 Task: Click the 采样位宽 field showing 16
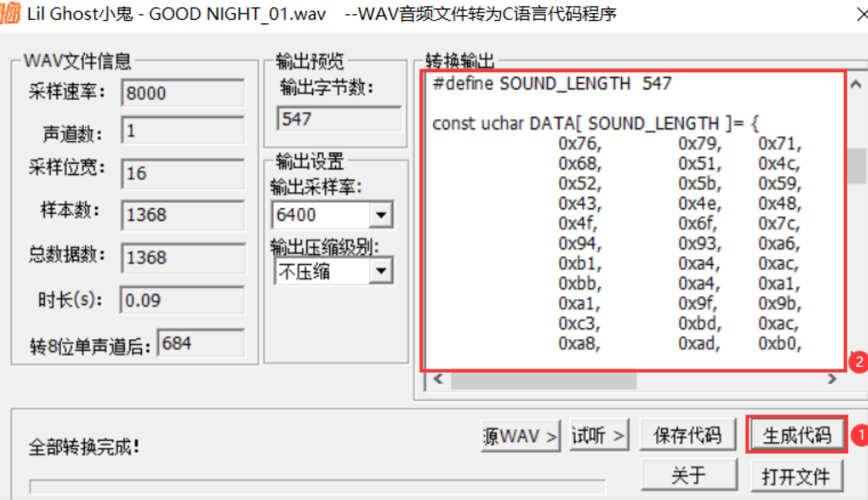[183, 173]
